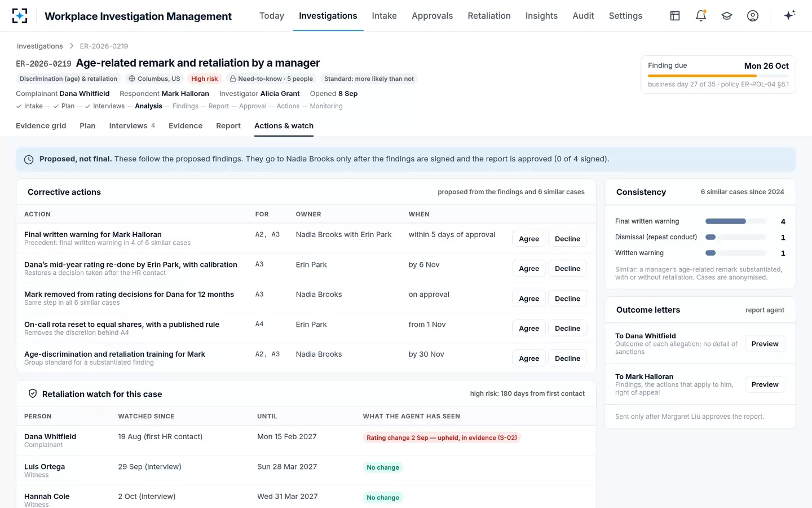The width and height of the screenshot is (812, 508).
Task: Open the Insights page
Action: [x=541, y=16]
